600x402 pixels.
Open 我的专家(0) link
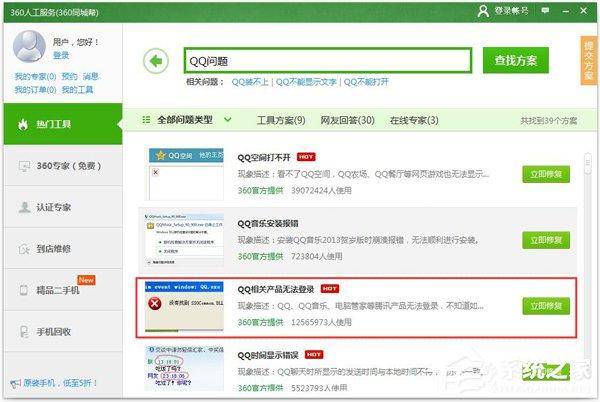[35, 76]
